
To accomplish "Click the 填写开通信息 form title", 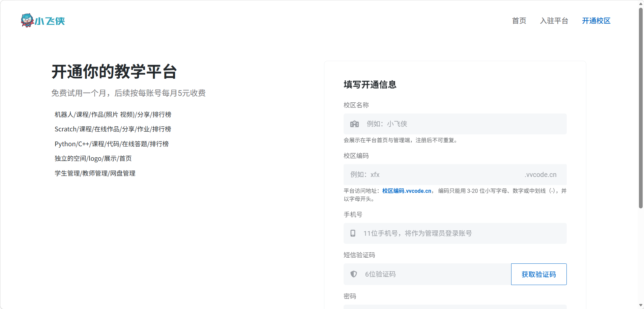I will point(370,84).
